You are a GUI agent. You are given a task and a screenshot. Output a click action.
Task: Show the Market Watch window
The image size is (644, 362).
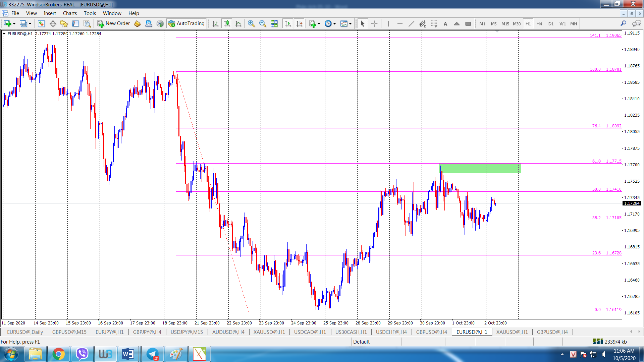[x=41, y=23]
